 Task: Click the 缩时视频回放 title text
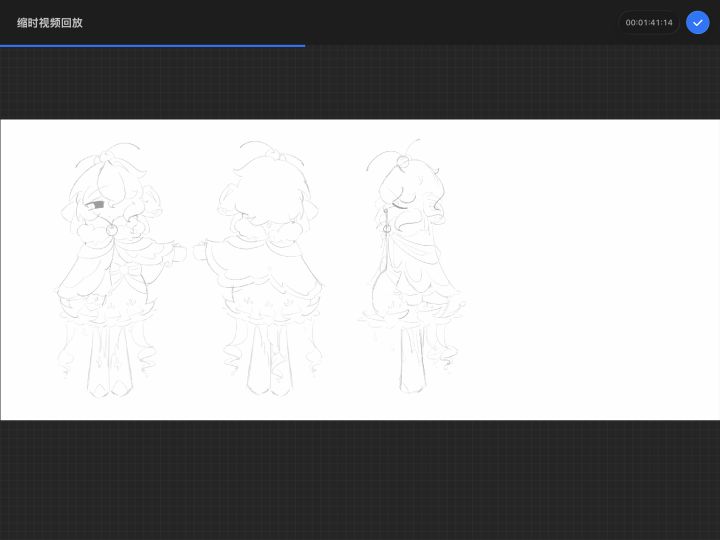point(50,23)
